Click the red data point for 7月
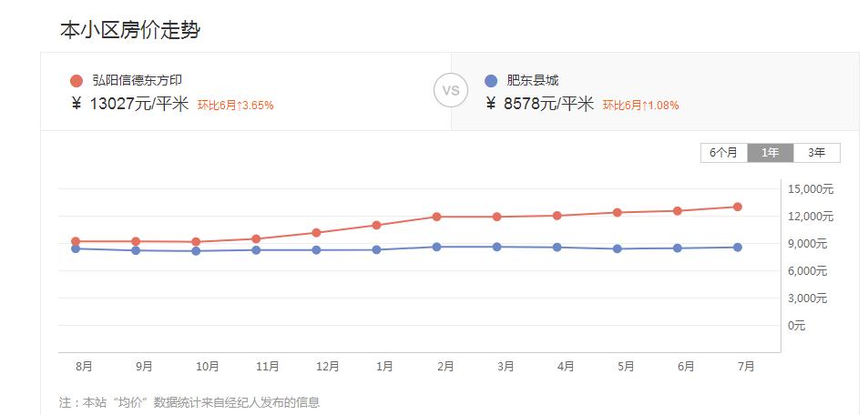The image size is (868, 415). tap(738, 207)
